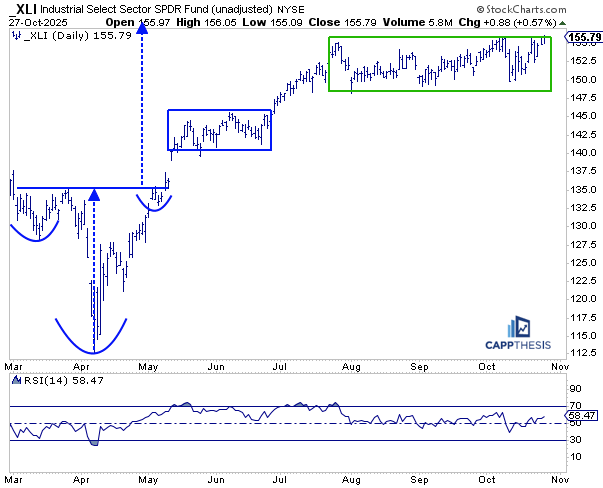
Task: Select the Low 155.09 value
Action: tap(272, 22)
